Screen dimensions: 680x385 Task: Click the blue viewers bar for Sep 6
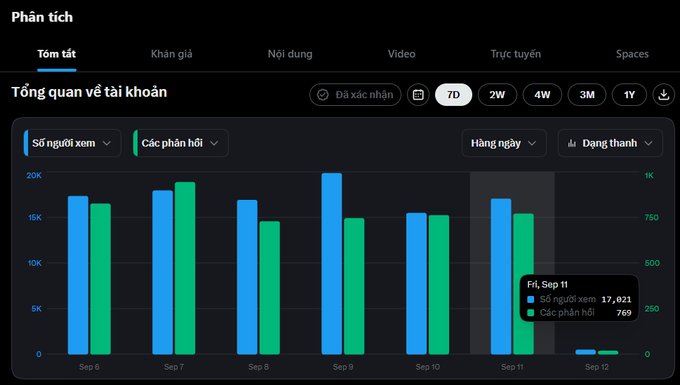(78, 275)
